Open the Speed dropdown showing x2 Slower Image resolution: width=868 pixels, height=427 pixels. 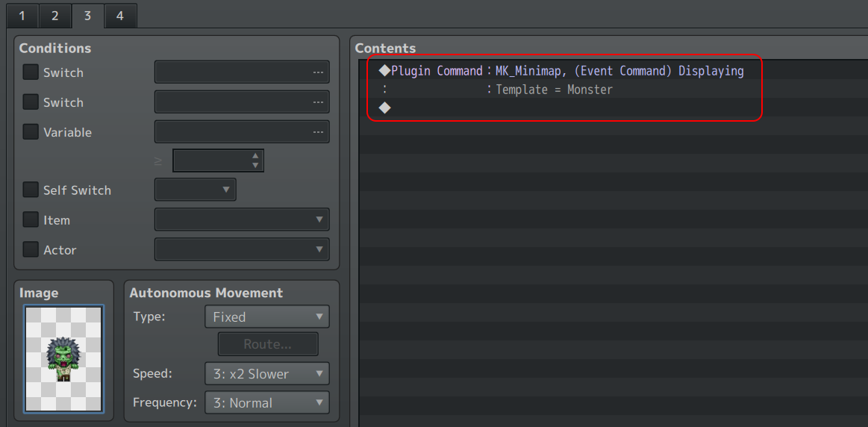267,373
